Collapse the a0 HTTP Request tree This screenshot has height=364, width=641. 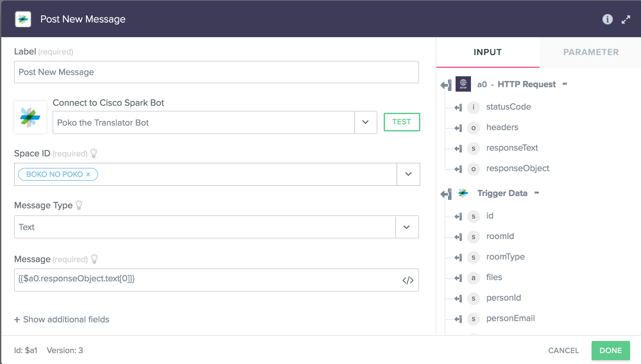point(565,84)
